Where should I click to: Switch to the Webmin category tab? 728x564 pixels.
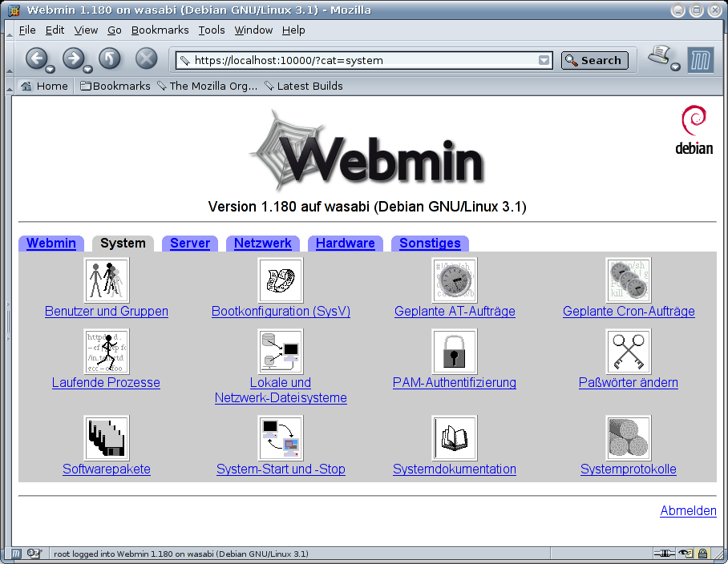tap(51, 243)
